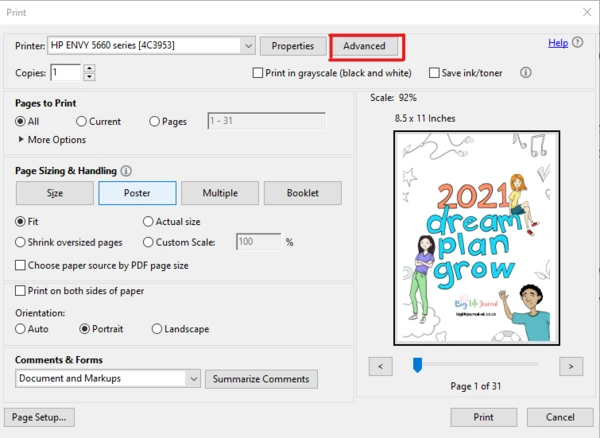
Task: Click the Copies input field
Action: (x=64, y=73)
